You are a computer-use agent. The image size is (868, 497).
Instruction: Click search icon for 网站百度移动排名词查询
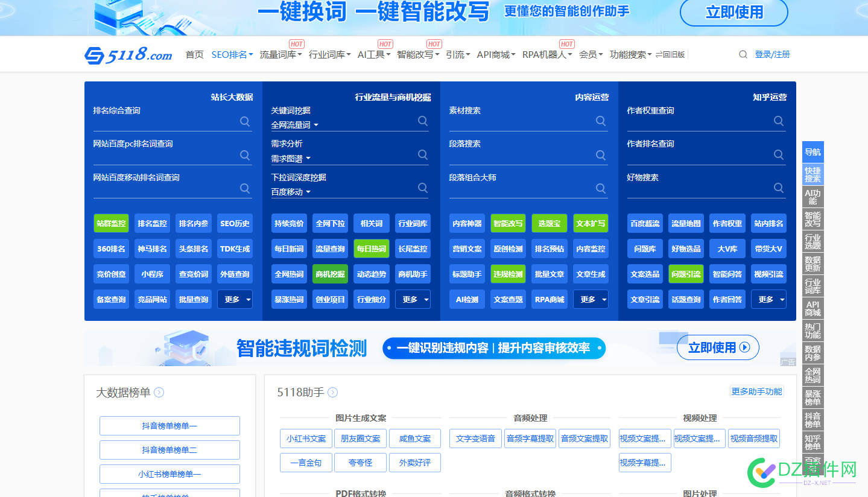click(245, 188)
